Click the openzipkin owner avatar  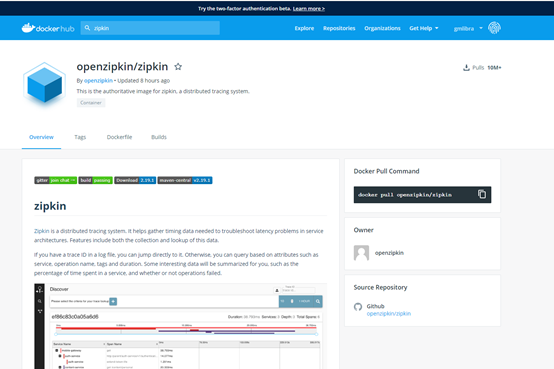(x=361, y=253)
